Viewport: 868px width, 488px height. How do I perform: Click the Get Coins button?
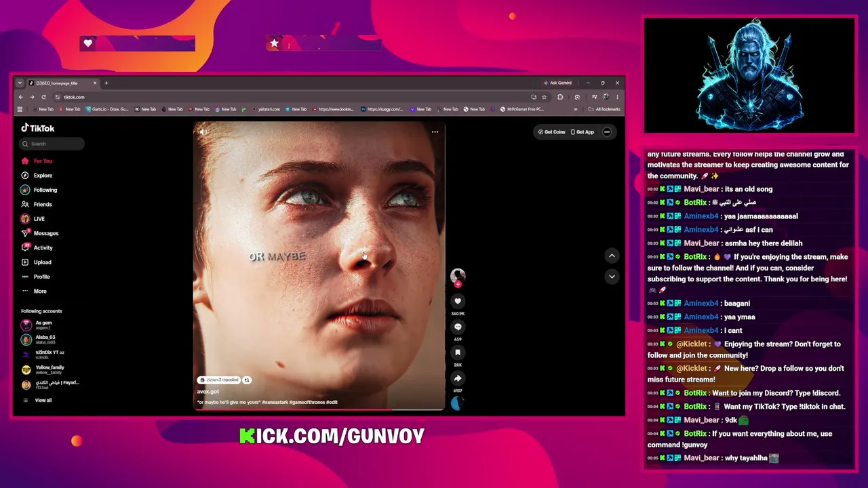pos(551,132)
